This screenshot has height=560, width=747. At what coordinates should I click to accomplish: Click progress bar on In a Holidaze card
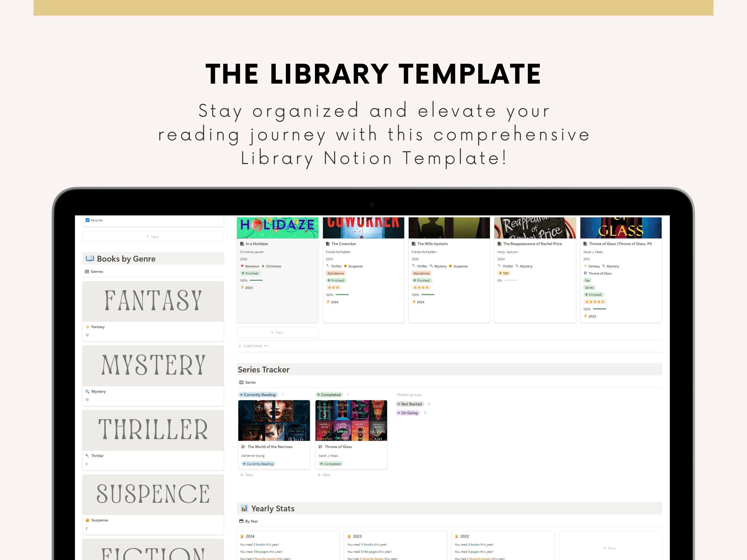point(256,280)
